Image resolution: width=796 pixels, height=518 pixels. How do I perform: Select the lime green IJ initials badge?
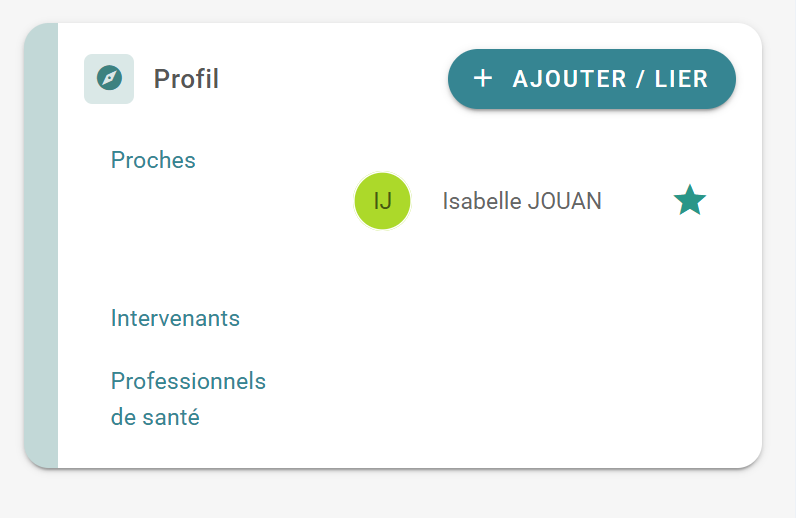pos(382,201)
